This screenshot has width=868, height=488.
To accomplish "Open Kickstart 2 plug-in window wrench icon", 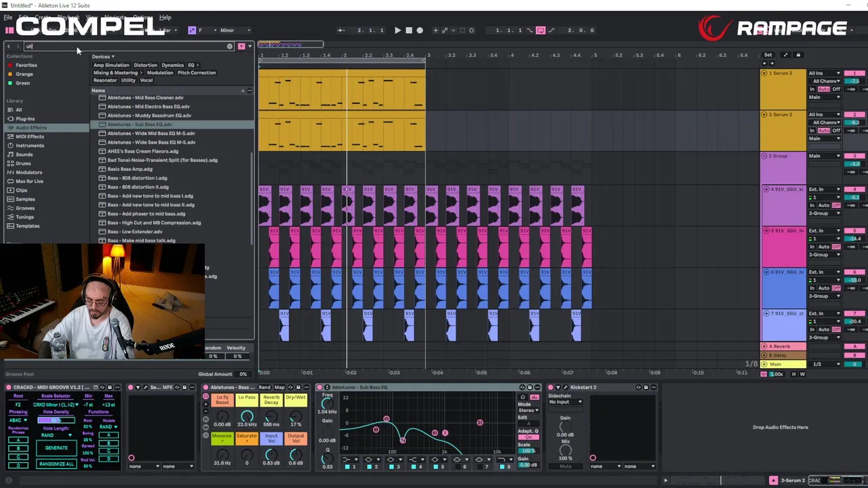I will click(x=566, y=388).
